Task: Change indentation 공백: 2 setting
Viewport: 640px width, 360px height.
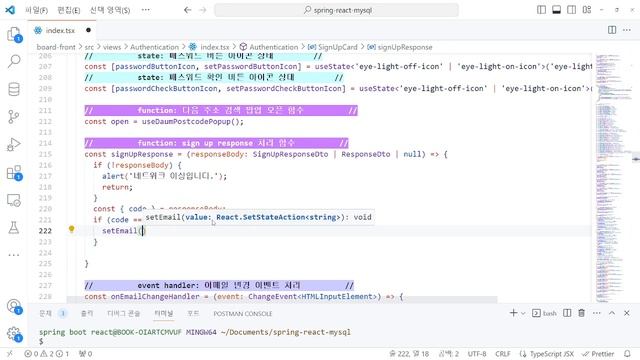Action: 449,354
